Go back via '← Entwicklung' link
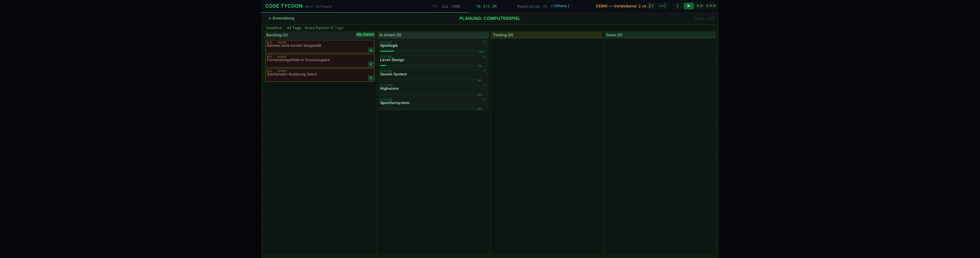The height and width of the screenshot is (258, 980). (281, 18)
